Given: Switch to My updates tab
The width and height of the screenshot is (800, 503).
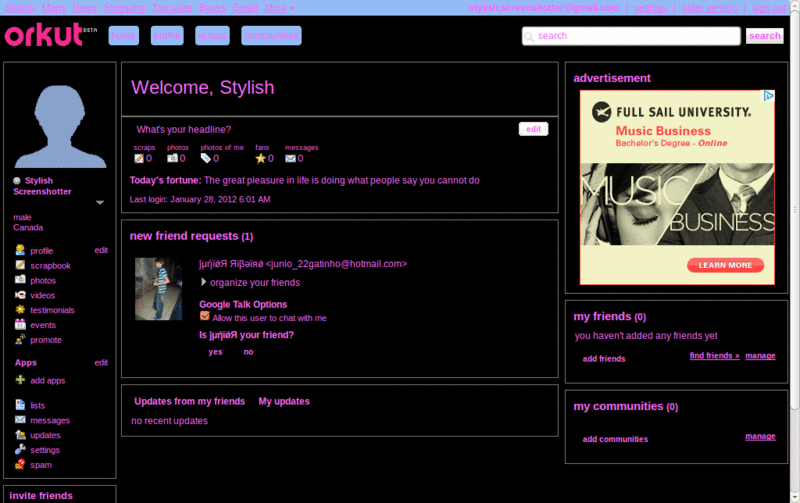Looking at the screenshot, I should pos(284,401).
